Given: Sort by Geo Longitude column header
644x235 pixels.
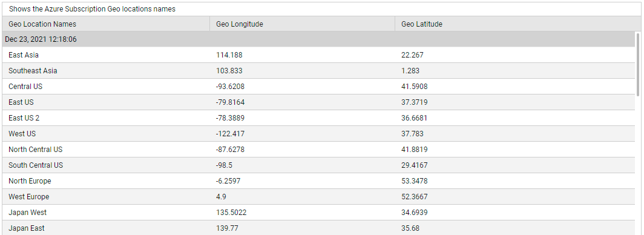Looking at the screenshot, I should pos(302,24).
